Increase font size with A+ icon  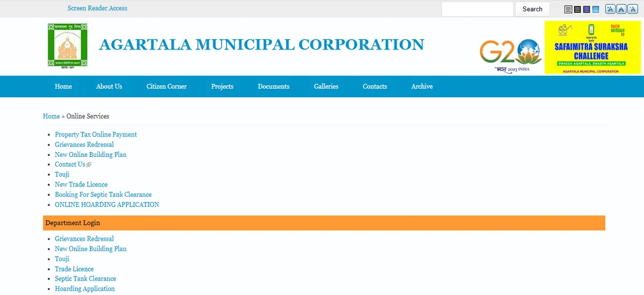point(610,9)
